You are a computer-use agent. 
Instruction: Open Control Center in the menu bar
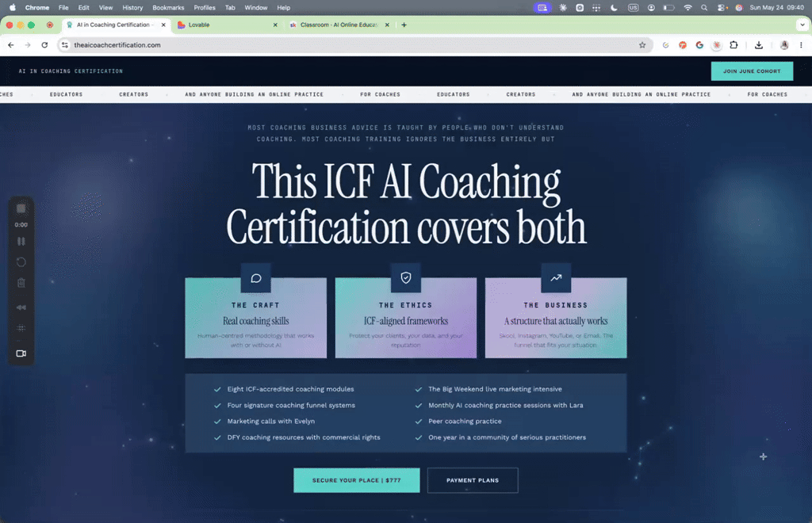pyautogui.click(x=721, y=8)
